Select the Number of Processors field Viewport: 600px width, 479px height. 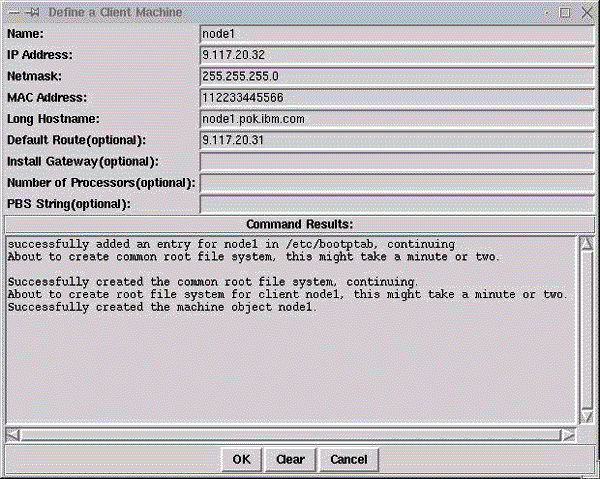click(x=397, y=183)
